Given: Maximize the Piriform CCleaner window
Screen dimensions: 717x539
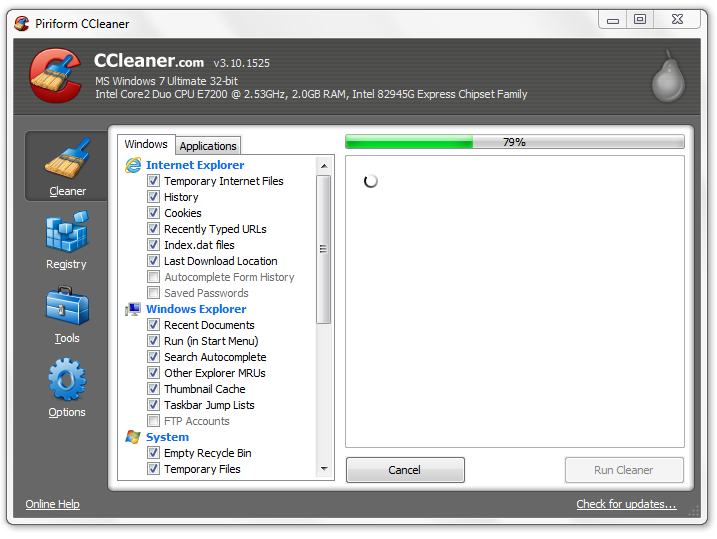Looking at the screenshot, I should coord(640,20).
